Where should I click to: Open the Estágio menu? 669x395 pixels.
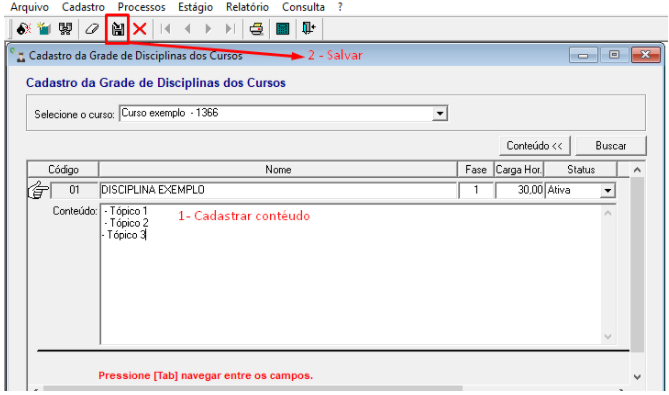(x=195, y=7)
